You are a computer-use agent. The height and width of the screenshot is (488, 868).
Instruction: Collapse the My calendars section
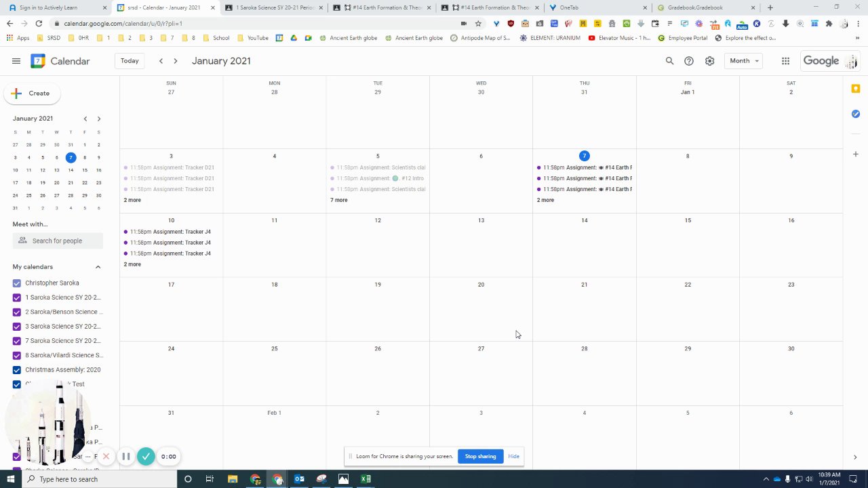pyautogui.click(x=98, y=267)
